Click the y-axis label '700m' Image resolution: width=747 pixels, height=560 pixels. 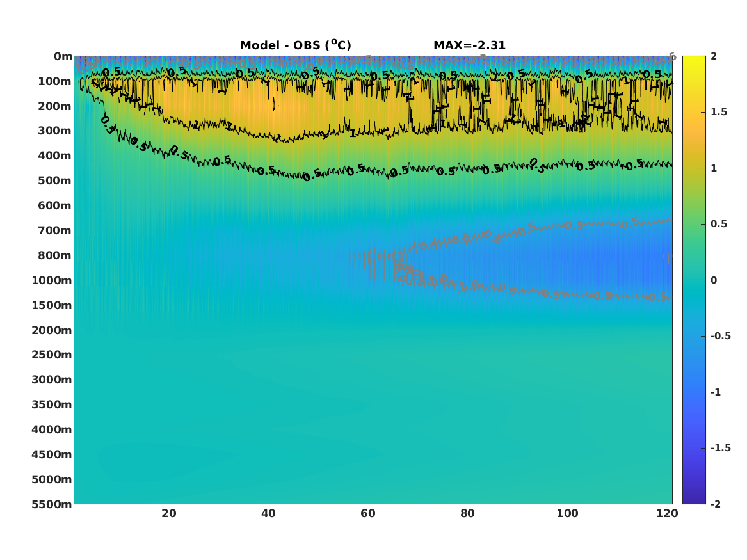(x=55, y=230)
